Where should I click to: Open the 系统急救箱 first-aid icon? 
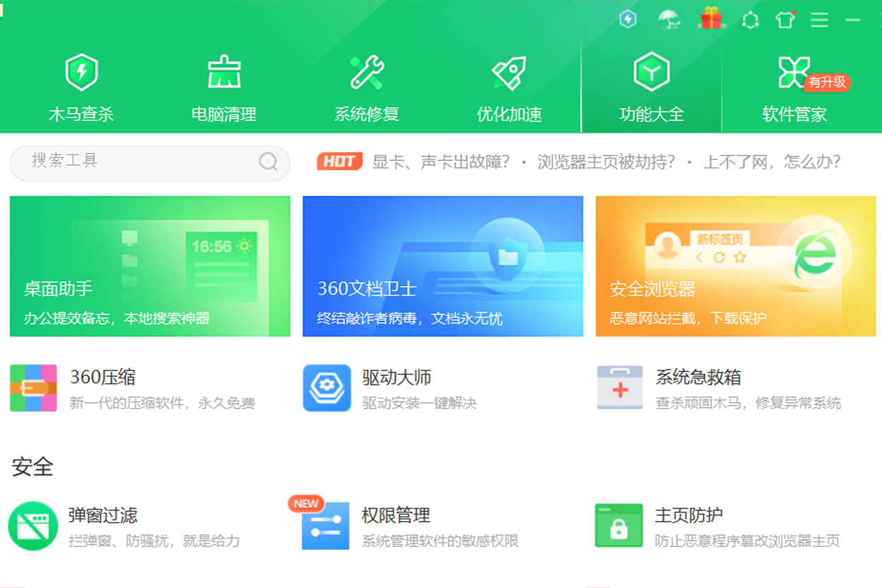tap(620, 388)
